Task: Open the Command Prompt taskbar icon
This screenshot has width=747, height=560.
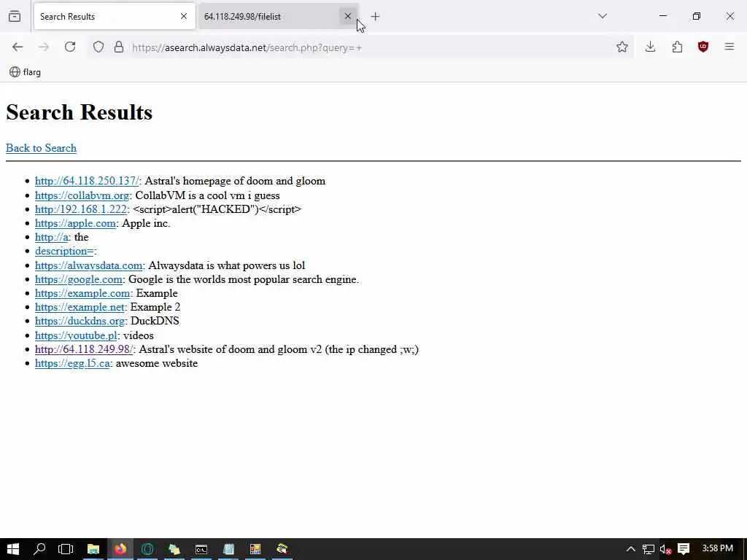Action: pyautogui.click(x=201, y=549)
